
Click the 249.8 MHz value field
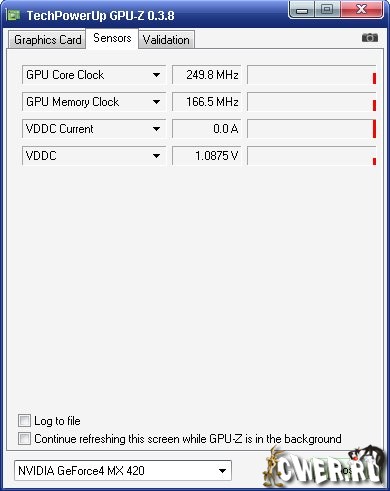pos(206,75)
